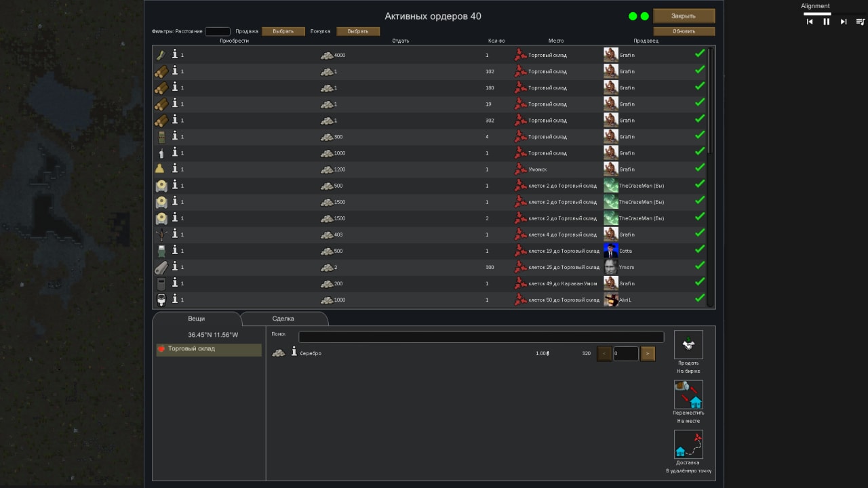Click the wood logs icon in the quantity 19 row
Viewport: 868px width, 488px height.
tap(161, 104)
